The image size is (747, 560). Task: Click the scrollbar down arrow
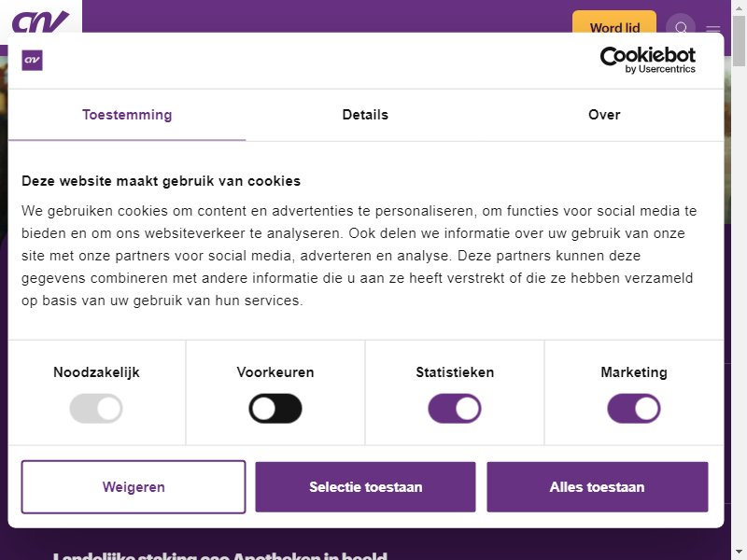pyautogui.click(x=739, y=553)
